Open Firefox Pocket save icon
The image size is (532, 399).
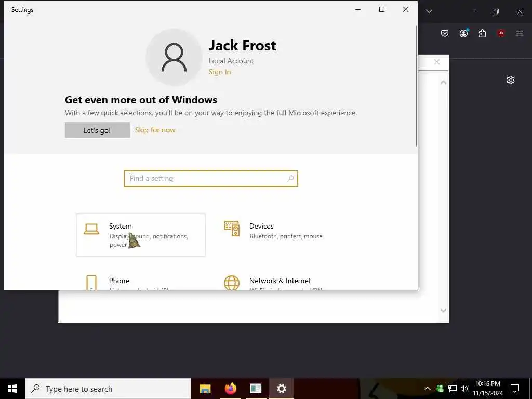tap(445, 33)
